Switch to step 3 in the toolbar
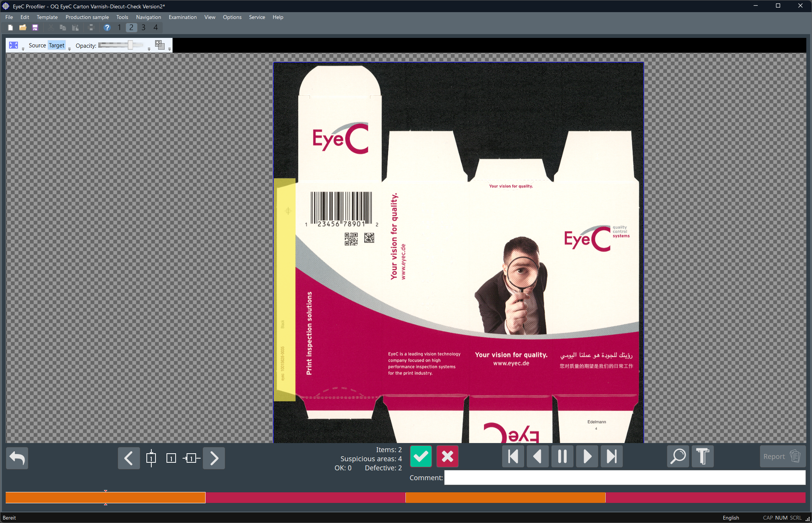This screenshot has width=812, height=523. pos(143,27)
